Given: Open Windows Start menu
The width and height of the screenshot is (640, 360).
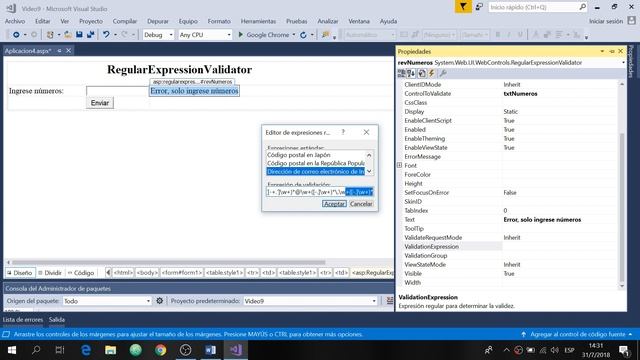Looking at the screenshot, I should coord(11,350).
